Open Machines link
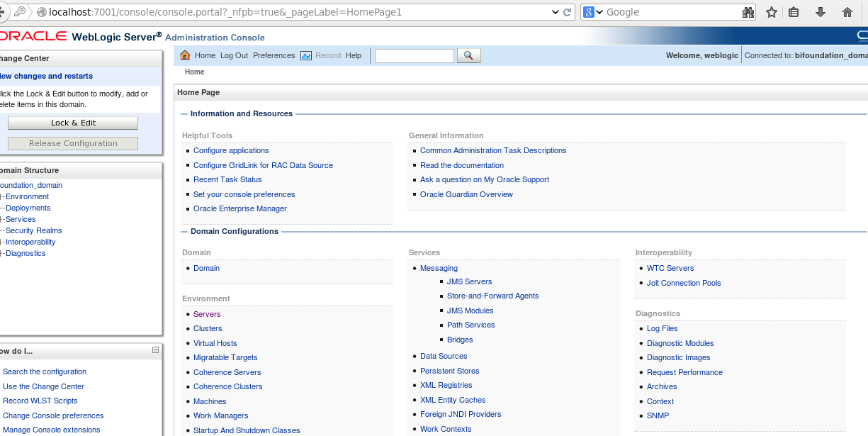 coord(210,401)
